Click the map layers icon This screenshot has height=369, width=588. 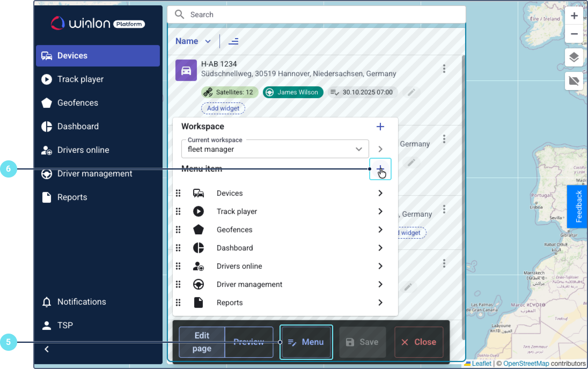coord(574,57)
